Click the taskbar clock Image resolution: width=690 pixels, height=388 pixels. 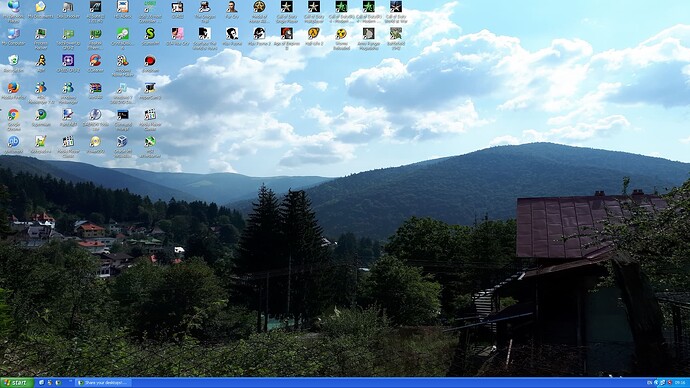pyautogui.click(x=680, y=383)
